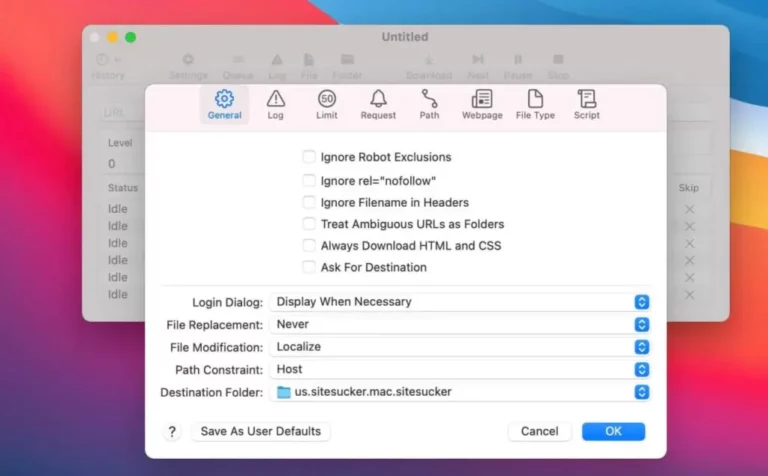Click the Skip column header
Screen dimensions: 768x476
(689, 188)
